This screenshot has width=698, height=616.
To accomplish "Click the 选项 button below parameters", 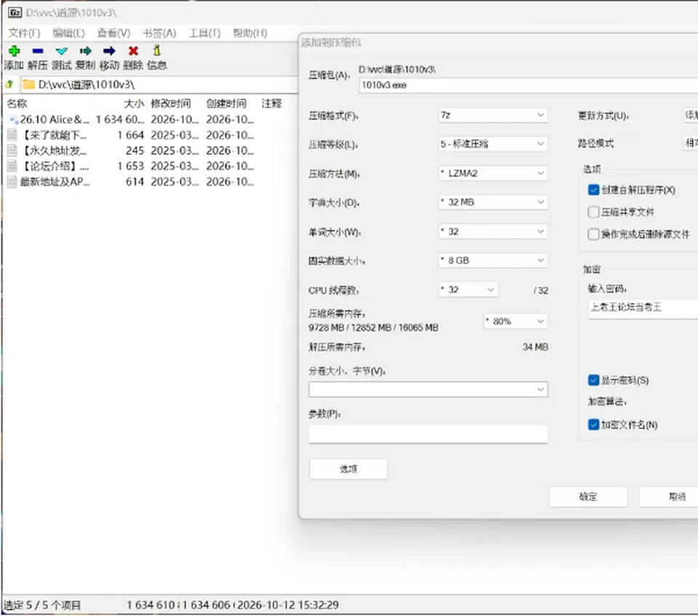I will pos(348,469).
